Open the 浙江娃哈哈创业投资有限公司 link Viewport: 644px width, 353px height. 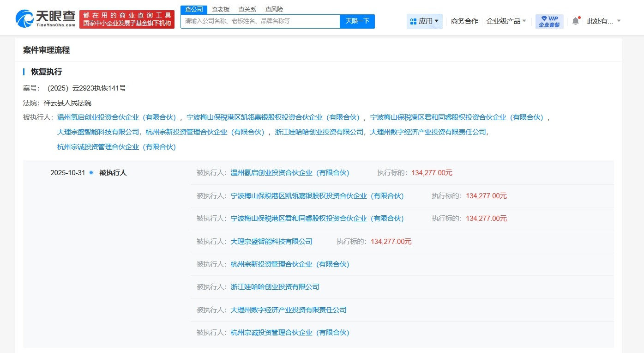[x=275, y=286]
